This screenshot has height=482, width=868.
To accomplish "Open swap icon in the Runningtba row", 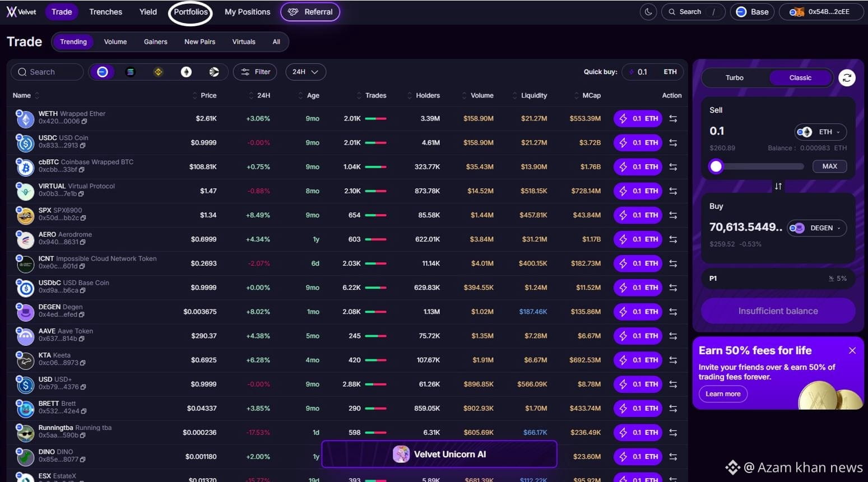I will [x=673, y=433].
